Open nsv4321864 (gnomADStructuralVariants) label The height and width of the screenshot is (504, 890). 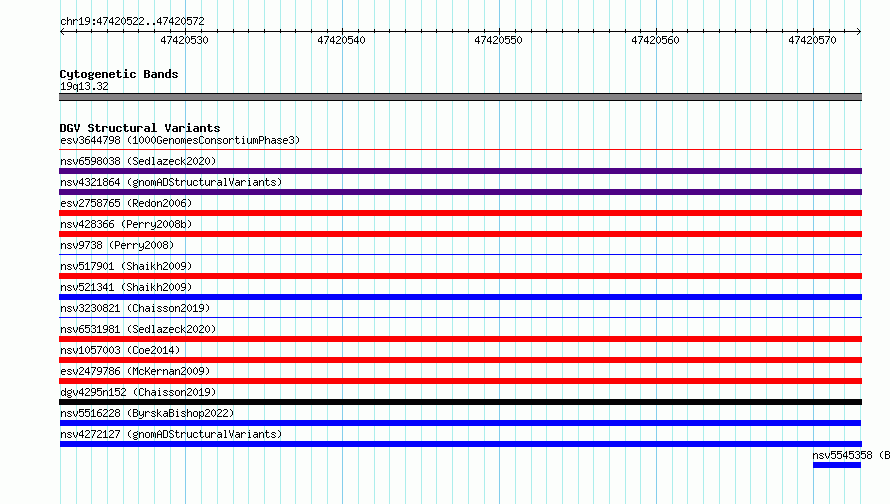[171, 182]
